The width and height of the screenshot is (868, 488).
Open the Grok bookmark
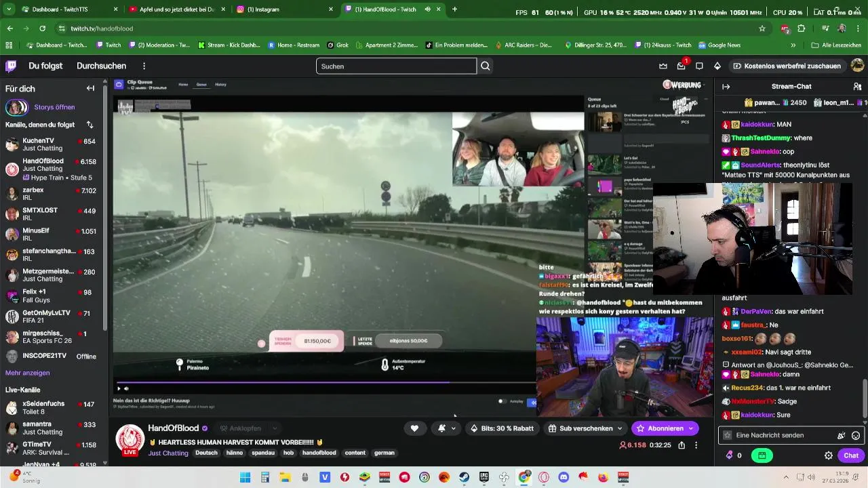tap(338, 45)
